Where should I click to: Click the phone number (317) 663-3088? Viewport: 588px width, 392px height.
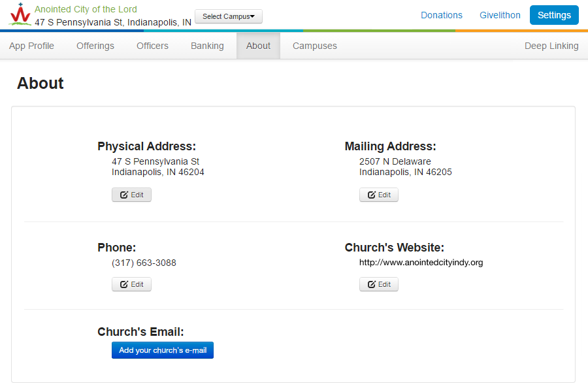[144, 263]
